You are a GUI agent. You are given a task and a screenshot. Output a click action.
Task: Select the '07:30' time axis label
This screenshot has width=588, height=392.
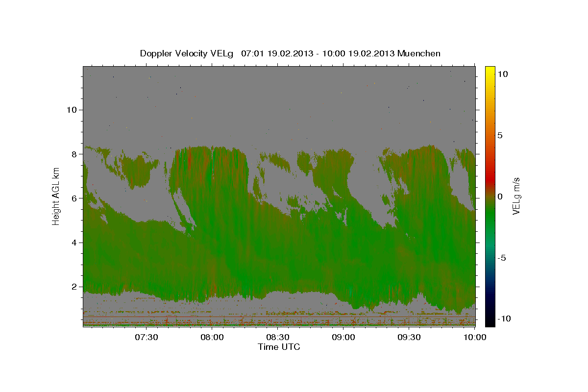pos(146,337)
